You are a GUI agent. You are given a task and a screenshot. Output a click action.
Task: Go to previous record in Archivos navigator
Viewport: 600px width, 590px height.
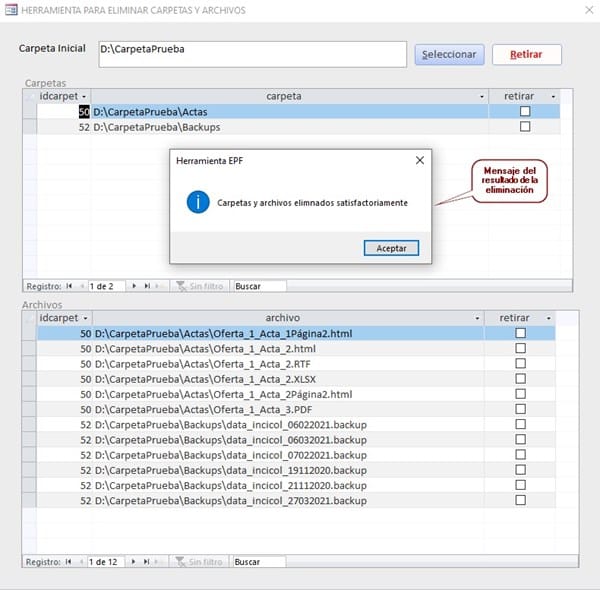pyautogui.click(x=81, y=562)
